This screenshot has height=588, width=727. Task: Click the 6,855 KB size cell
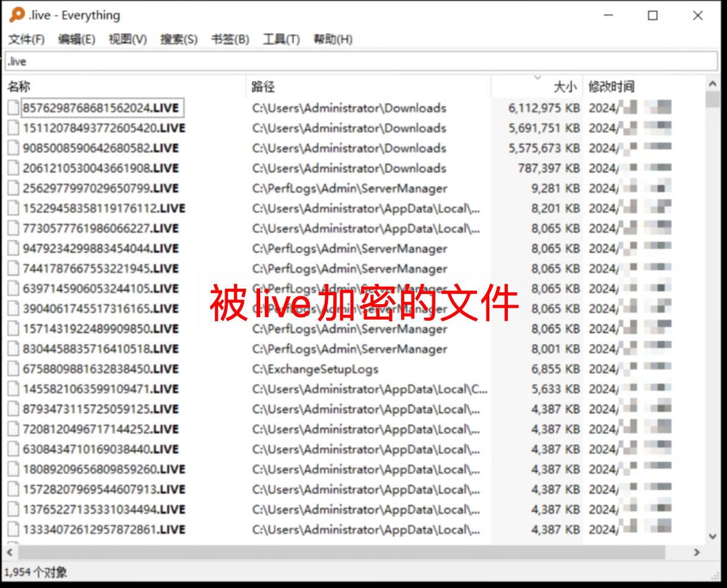555,369
